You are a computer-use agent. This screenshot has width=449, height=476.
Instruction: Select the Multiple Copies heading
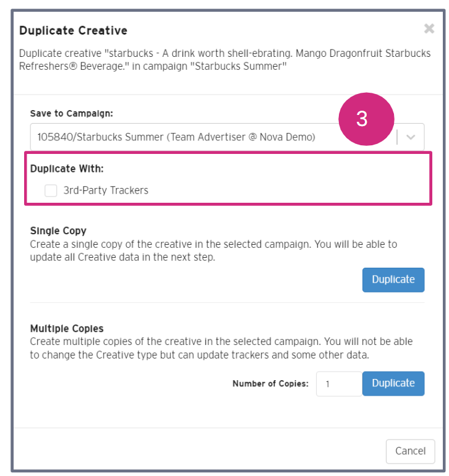tap(67, 328)
